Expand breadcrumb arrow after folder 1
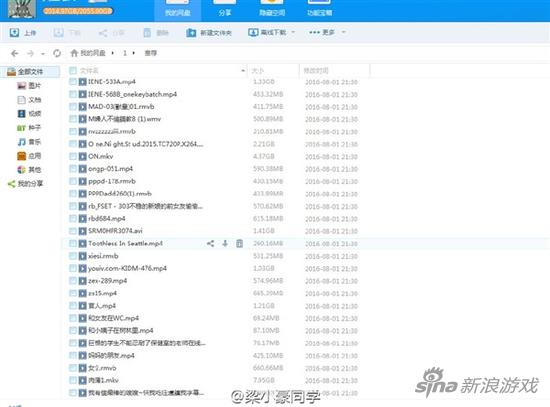 (x=134, y=53)
